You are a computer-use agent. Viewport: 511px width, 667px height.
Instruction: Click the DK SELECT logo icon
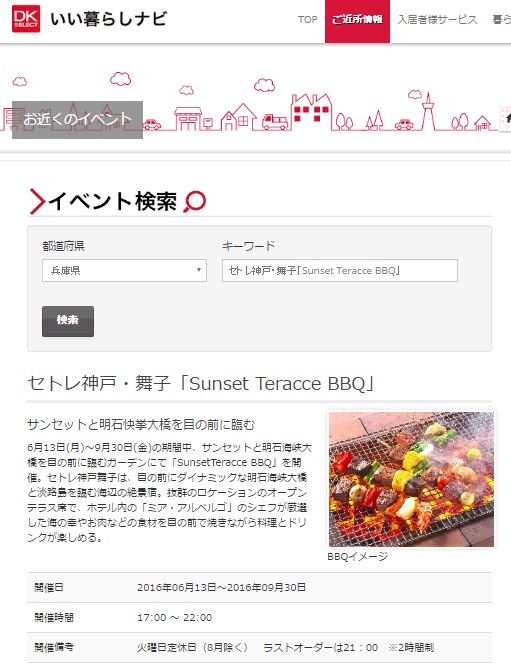26,19
